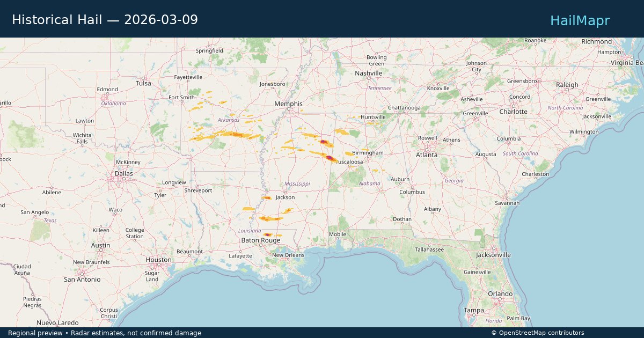Screen dimensions: 644x338
Task: Click the Charlotte city label
Action: click(513, 112)
